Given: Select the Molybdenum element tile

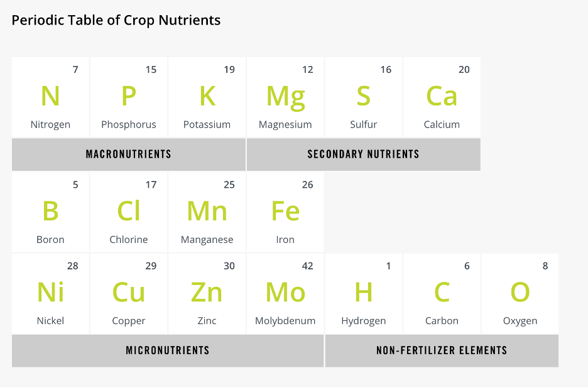Looking at the screenshot, I should point(285,293).
